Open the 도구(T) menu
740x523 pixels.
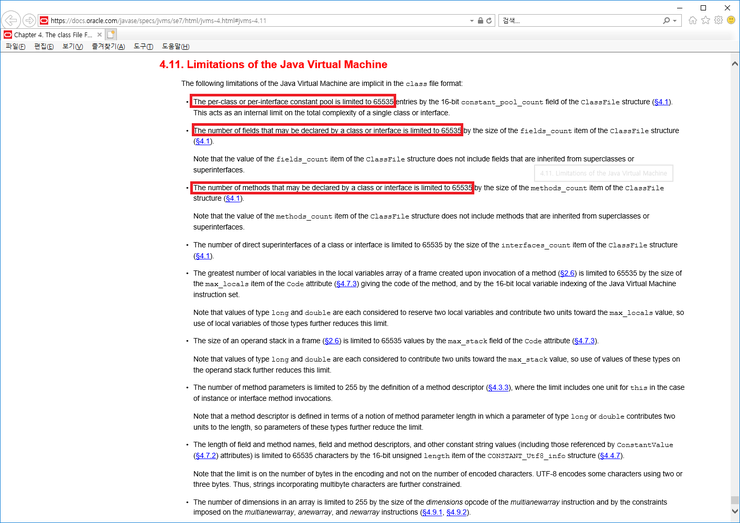tap(143, 46)
